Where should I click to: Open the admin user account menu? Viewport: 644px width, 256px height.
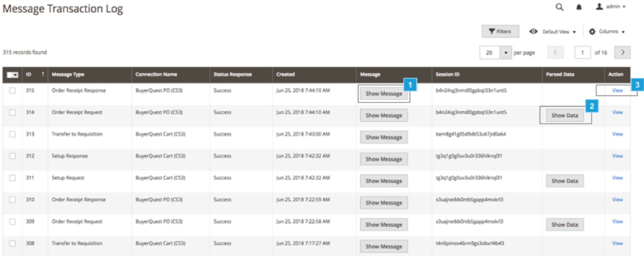[x=610, y=7]
